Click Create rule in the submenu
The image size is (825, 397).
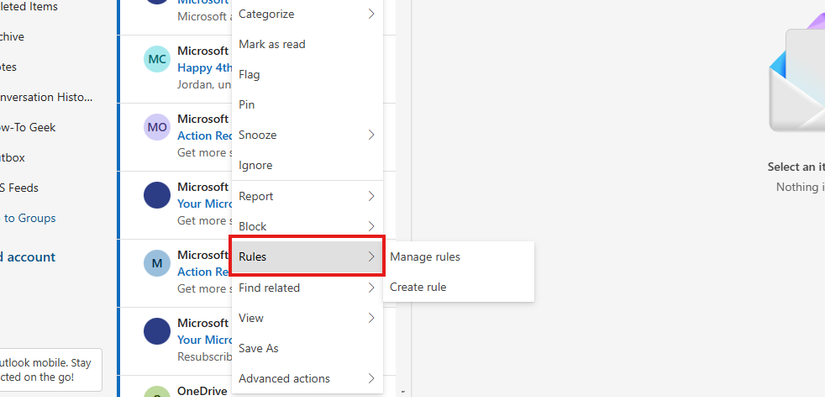tap(458, 287)
